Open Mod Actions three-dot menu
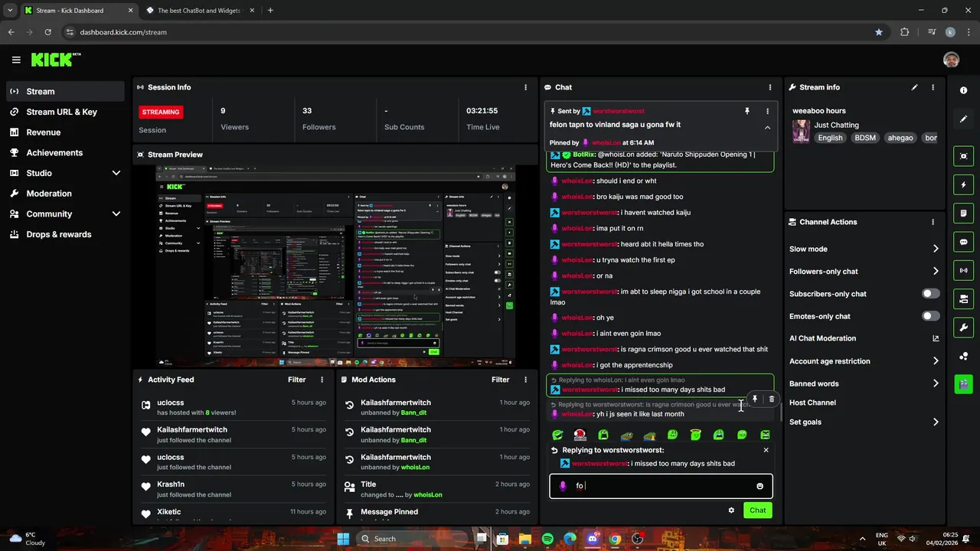This screenshot has width=980, height=551. point(525,380)
